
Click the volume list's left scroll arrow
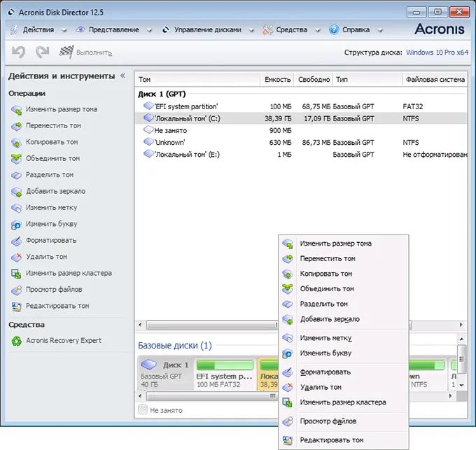(x=140, y=325)
